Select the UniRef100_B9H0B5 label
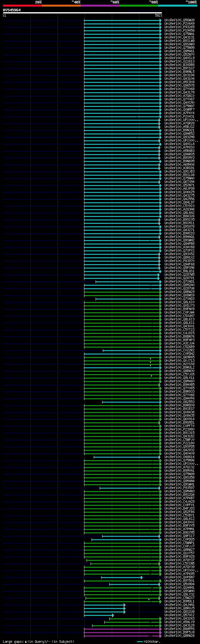This screenshot has height=644, width=200. [x=179, y=385]
